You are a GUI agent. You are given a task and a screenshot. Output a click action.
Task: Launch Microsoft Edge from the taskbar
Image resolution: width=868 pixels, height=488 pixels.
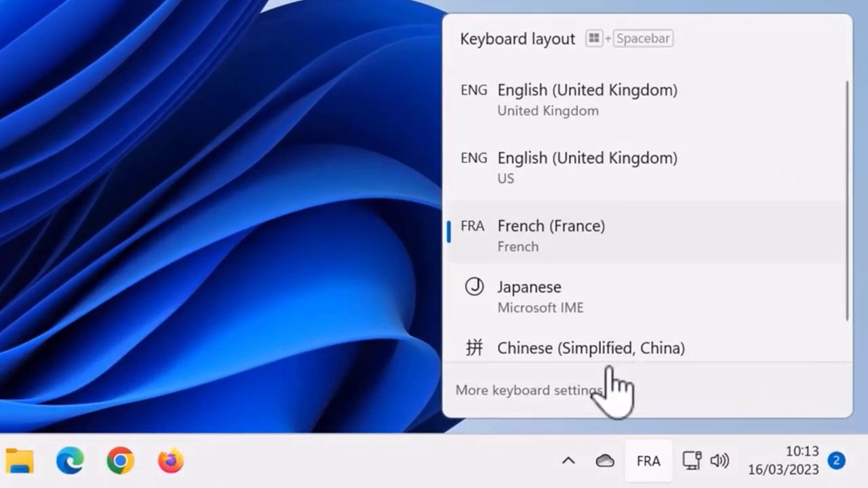click(x=70, y=461)
